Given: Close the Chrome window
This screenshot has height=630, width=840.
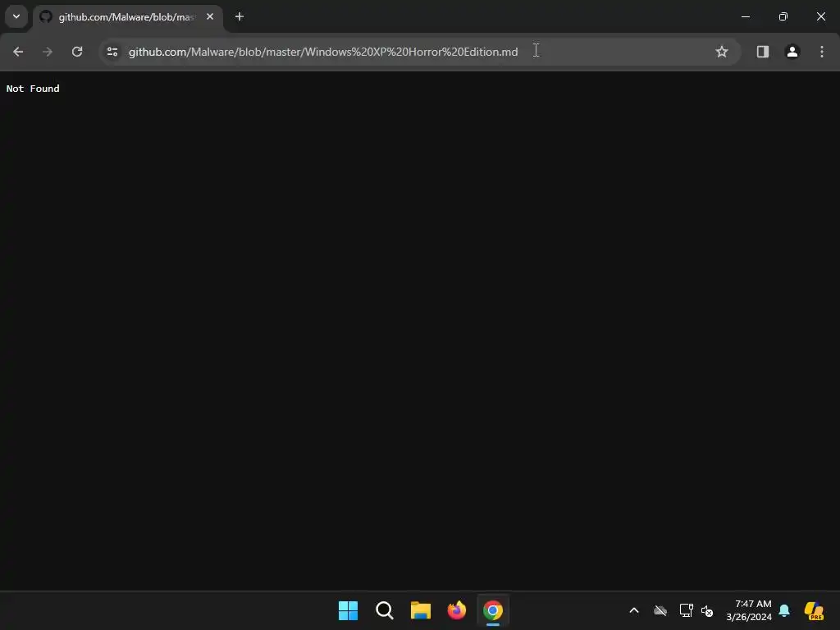Looking at the screenshot, I should tap(820, 16).
